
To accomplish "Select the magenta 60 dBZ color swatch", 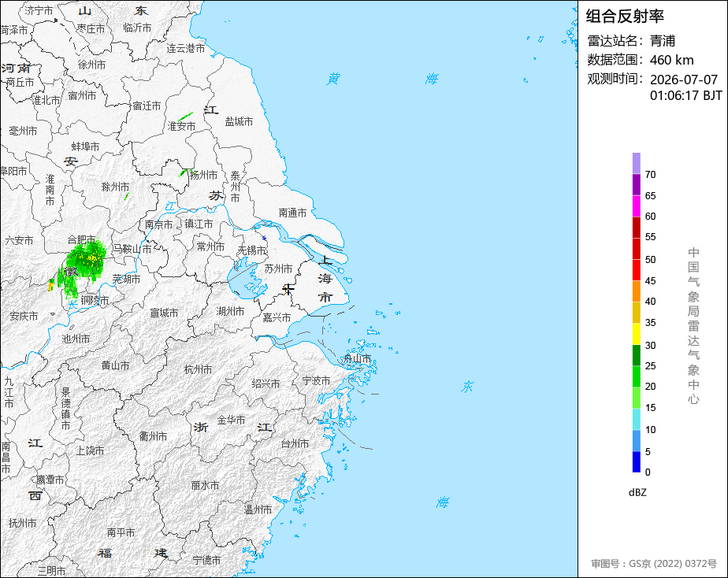I will pos(637,206).
